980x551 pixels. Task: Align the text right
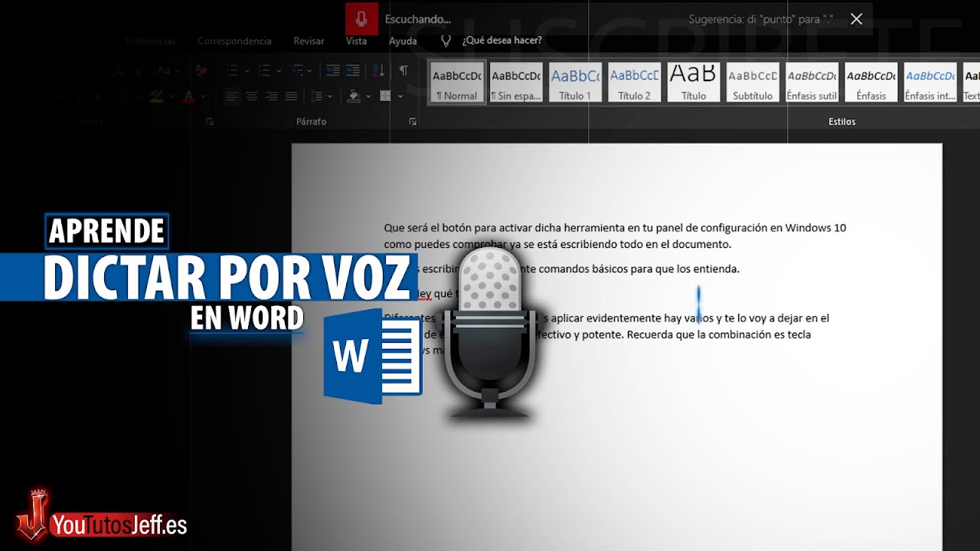click(x=271, y=96)
